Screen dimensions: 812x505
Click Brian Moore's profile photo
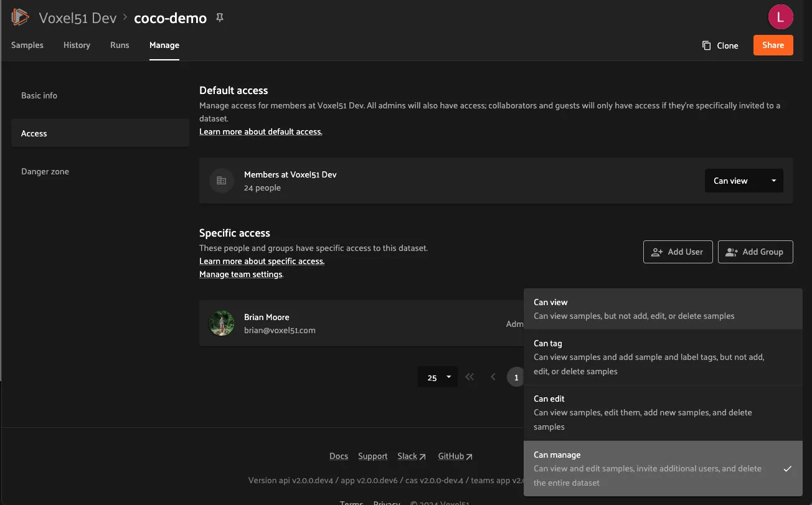click(x=221, y=323)
